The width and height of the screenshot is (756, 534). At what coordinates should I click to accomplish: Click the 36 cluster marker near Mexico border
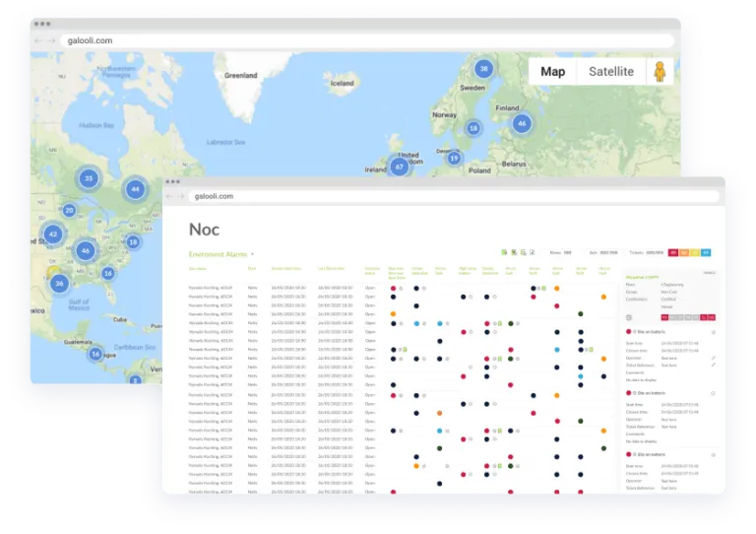pyautogui.click(x=59, y=283)
